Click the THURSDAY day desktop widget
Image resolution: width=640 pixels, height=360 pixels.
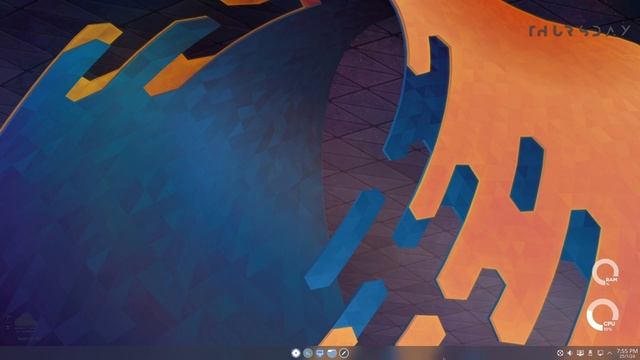580,31
